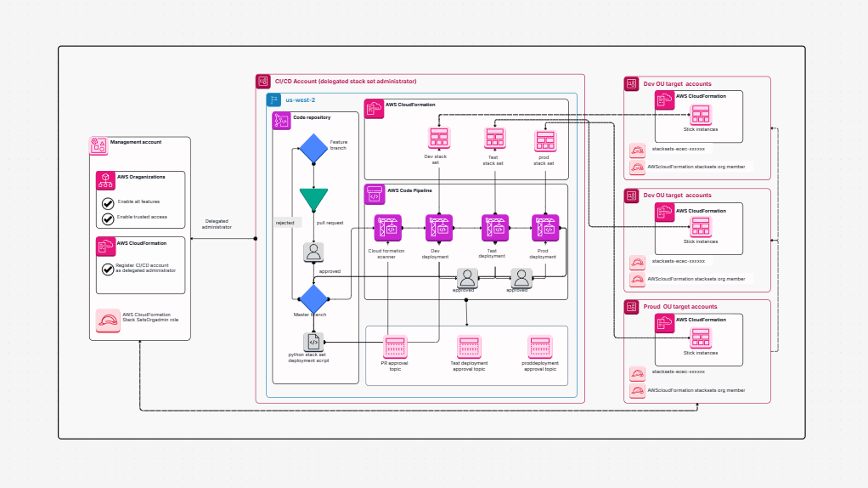Viewport: 868px width, 488px height.
Task: Click the Code repository icon
Action: (x=282, y=121)
